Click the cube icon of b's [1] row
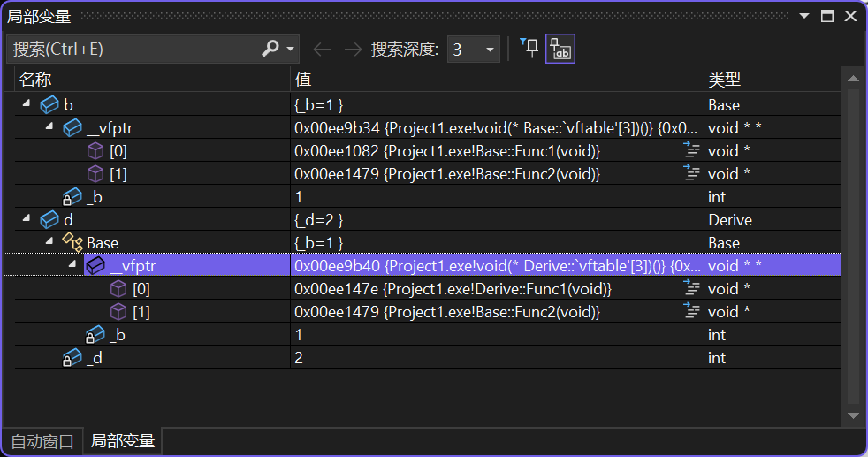This screenshot has height=457, width=868. (x=95, y=174)
